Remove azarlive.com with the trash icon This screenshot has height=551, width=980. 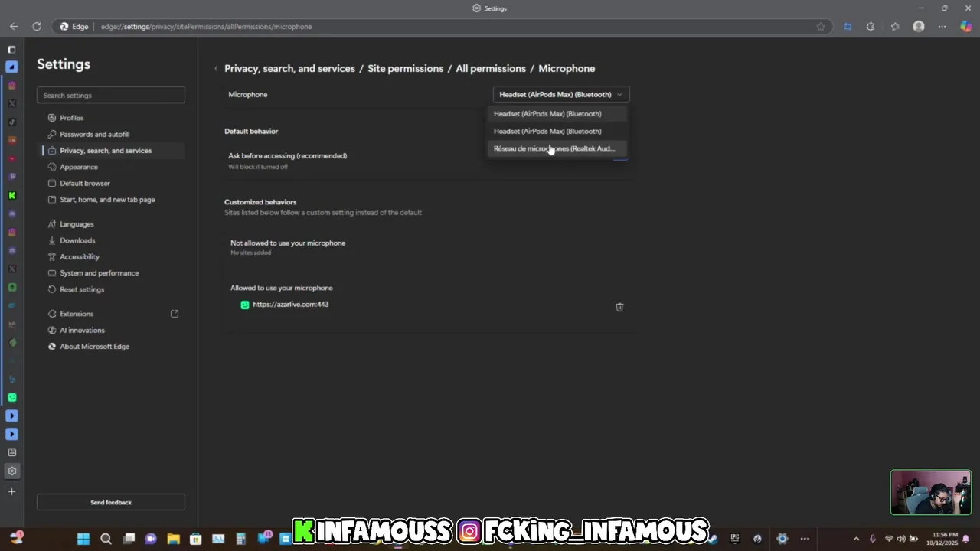(619, 307)
